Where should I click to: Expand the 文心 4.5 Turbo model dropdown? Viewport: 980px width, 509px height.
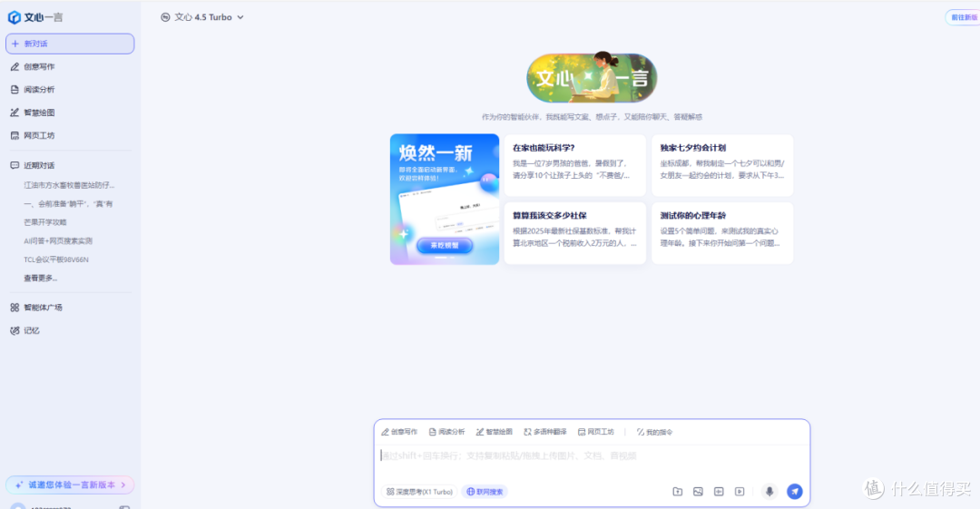pos(202,17)
